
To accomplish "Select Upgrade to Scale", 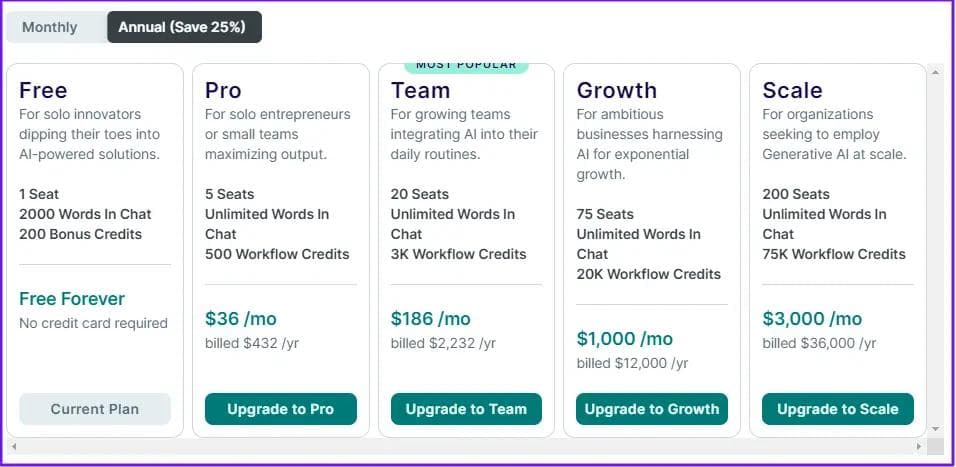I will (837, 409).
